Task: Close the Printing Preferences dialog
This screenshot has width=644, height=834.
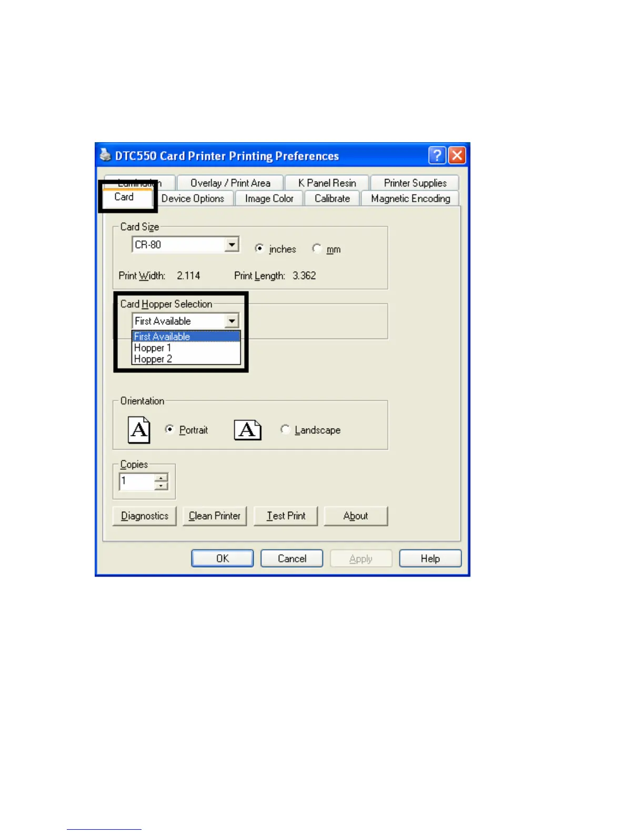Action: coord(457,155)
